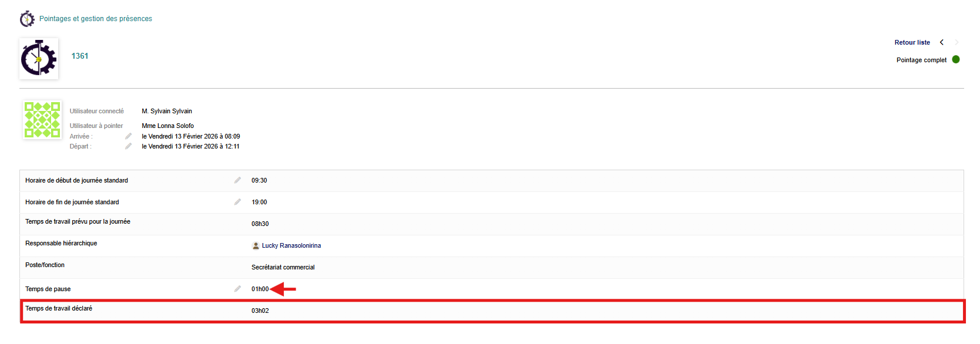Click the 1361 record reference
Viewport: 980px width, 344px height.
pos(80,56)
